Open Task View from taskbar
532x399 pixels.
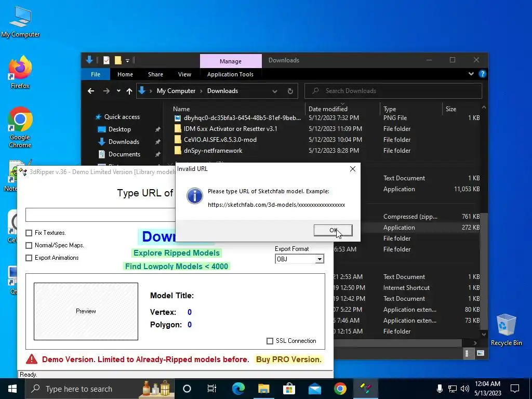[x=212, y=389]
